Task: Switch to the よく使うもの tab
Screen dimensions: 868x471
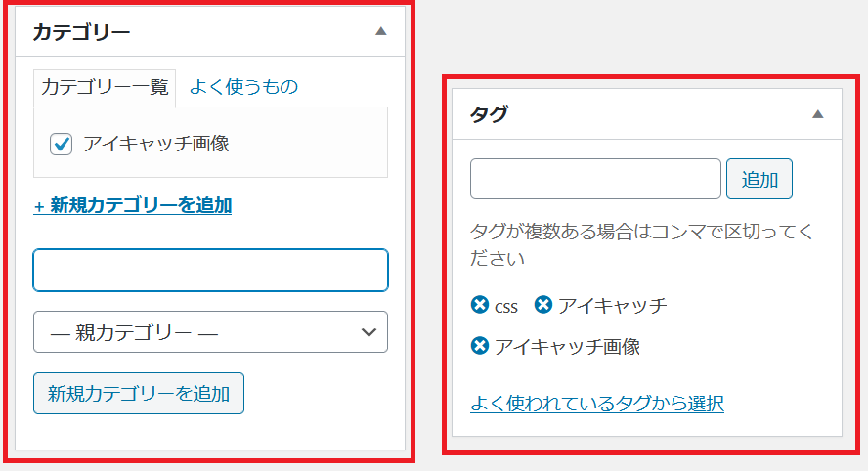Action: click(x=243, y=86)
